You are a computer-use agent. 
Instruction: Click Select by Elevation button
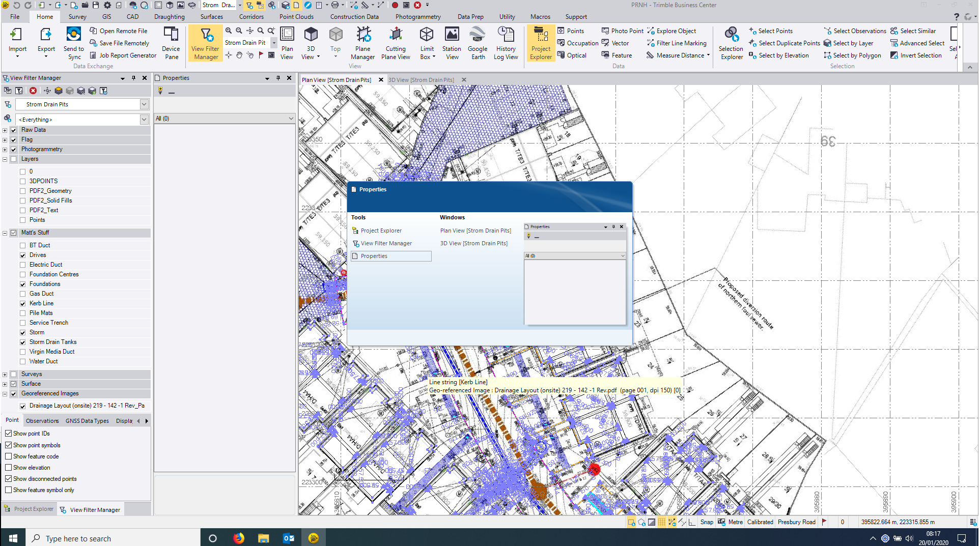pos(783,55)
